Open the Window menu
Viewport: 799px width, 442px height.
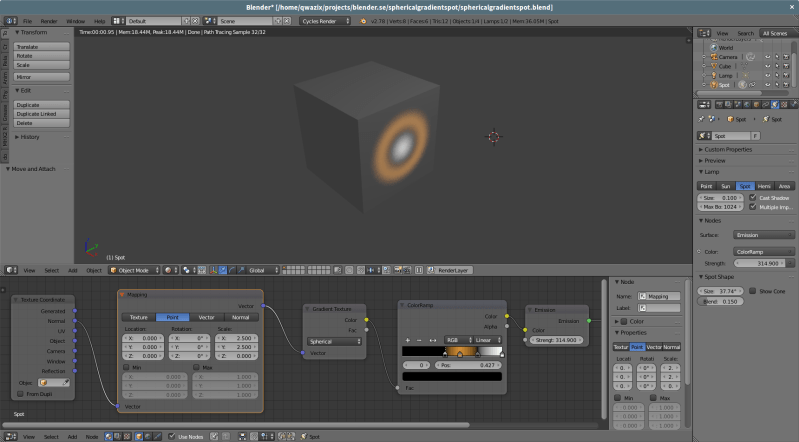75,21
